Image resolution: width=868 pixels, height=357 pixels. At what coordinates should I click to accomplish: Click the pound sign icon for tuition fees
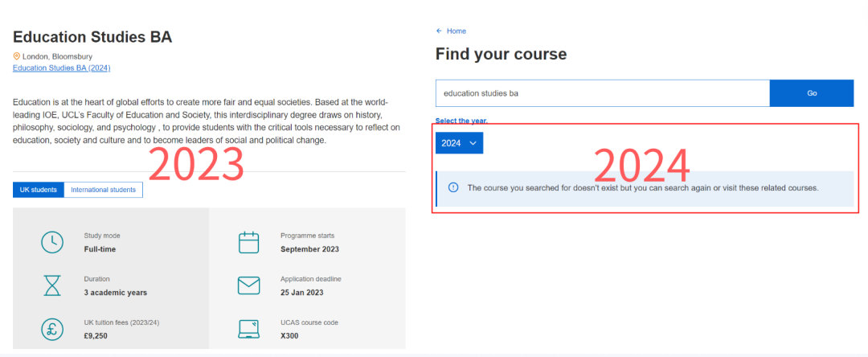[52, 329]
